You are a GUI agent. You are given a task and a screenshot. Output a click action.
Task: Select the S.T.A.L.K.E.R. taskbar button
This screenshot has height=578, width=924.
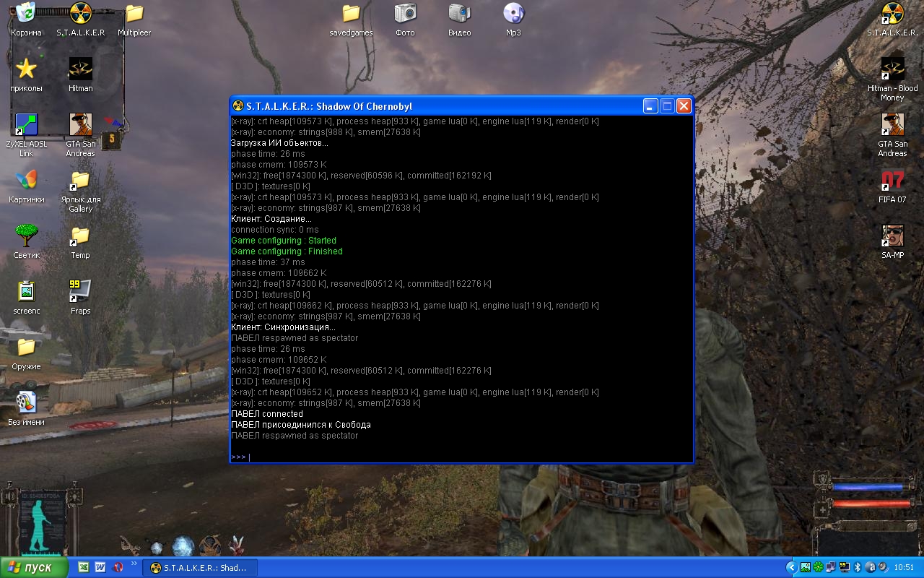click(x=200, y=568)
